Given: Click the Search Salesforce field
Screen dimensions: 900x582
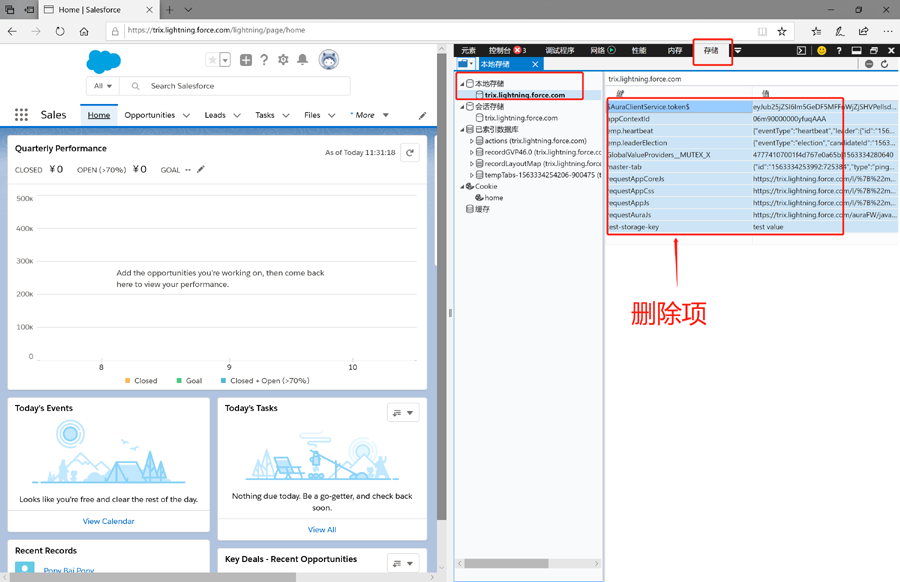Looking at the screenshot, I should click(235, 86).
